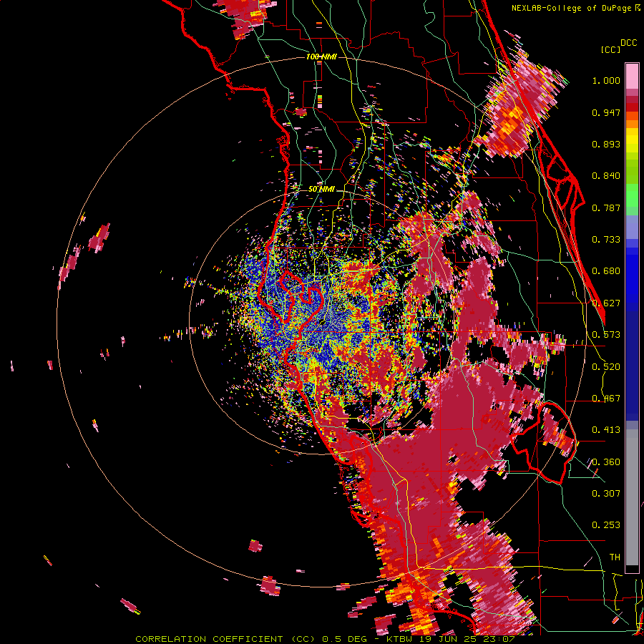Image resolution: width=644 pixels, height=644 pixels.
Task: Select the 1.000 value on the color scale
Action: coord(606,80)
